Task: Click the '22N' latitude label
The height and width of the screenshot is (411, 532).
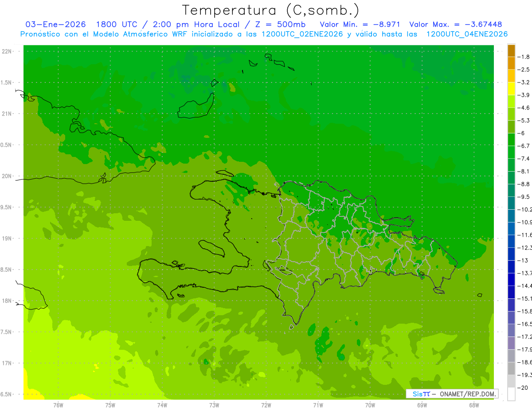Action: (8, 51)
